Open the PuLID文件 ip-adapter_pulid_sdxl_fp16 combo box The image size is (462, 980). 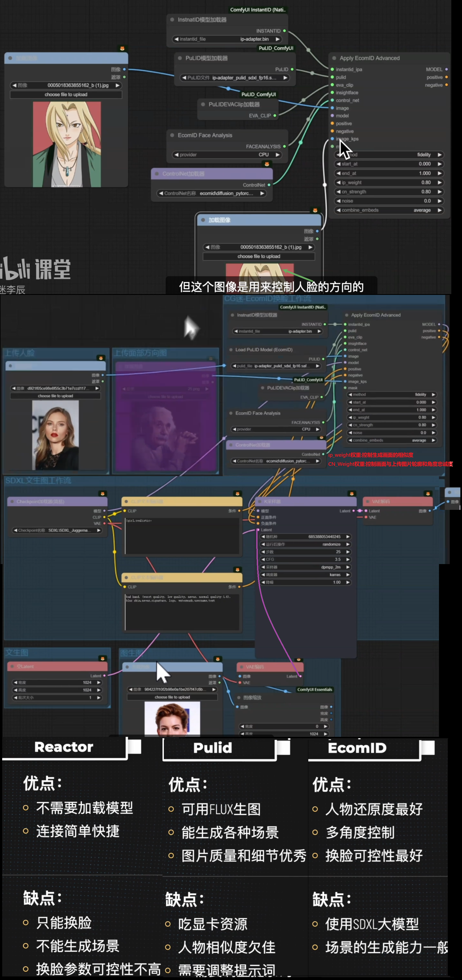[234, 77]
